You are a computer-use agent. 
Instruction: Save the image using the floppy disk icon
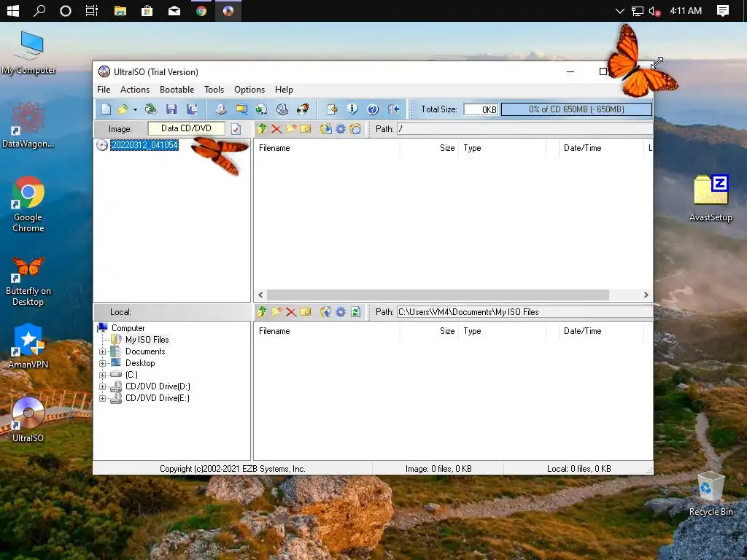pyautogui.click(x=171, y=109)
